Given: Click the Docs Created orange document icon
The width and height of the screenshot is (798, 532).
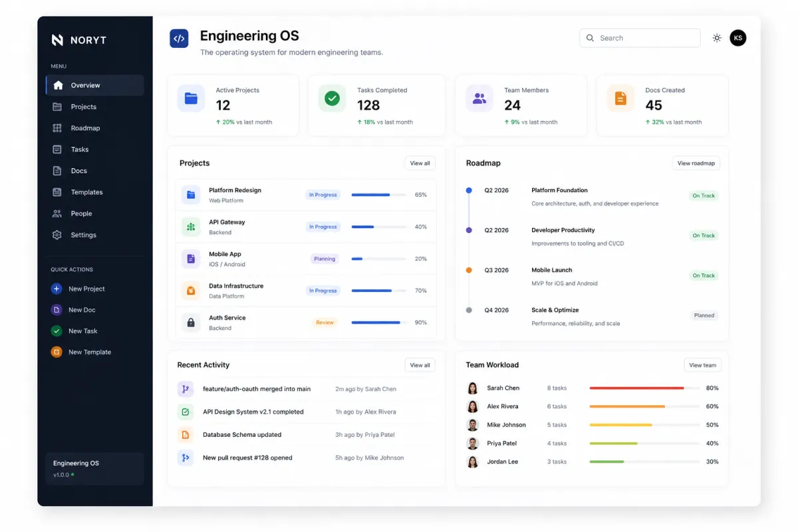Looking at the screenshot, I should click(620, 98).
